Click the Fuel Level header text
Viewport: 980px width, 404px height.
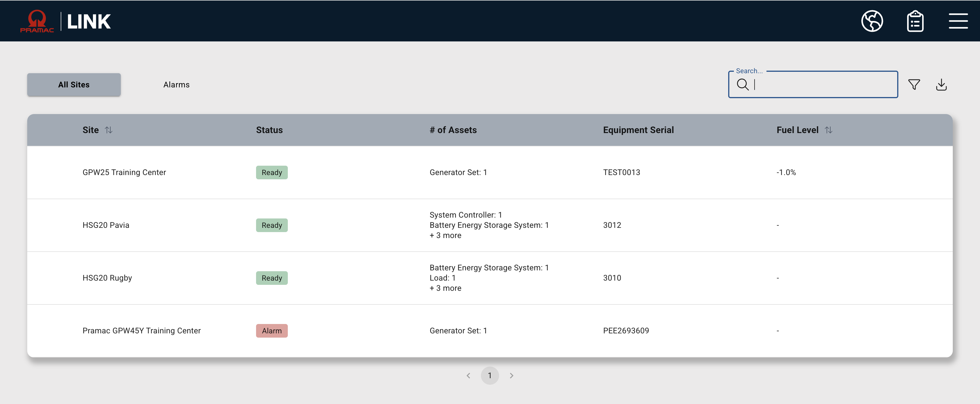(797, 130)
